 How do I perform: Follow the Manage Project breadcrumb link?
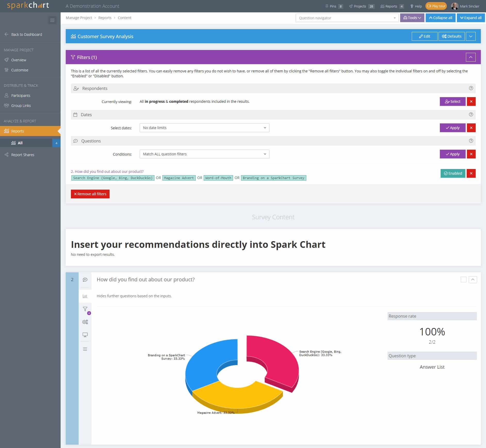click(x=79, y=18)
